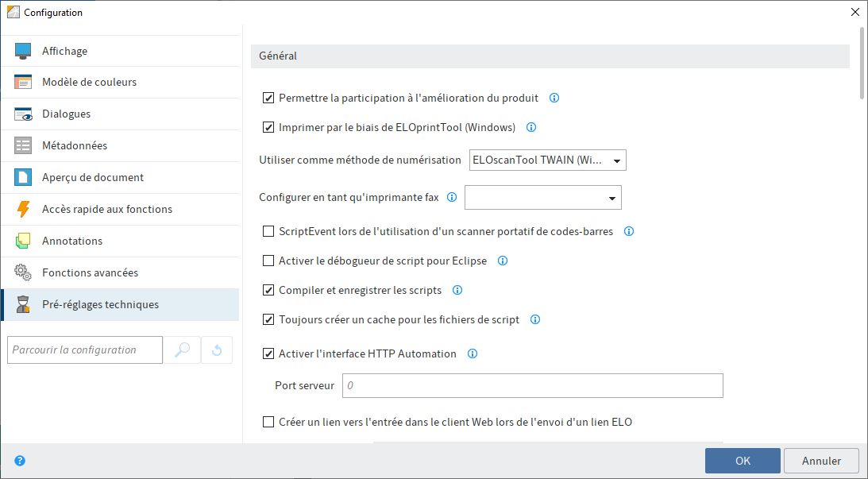Click inside the Port serveur field
Screen dimensions: 868x479
point(532,385)
